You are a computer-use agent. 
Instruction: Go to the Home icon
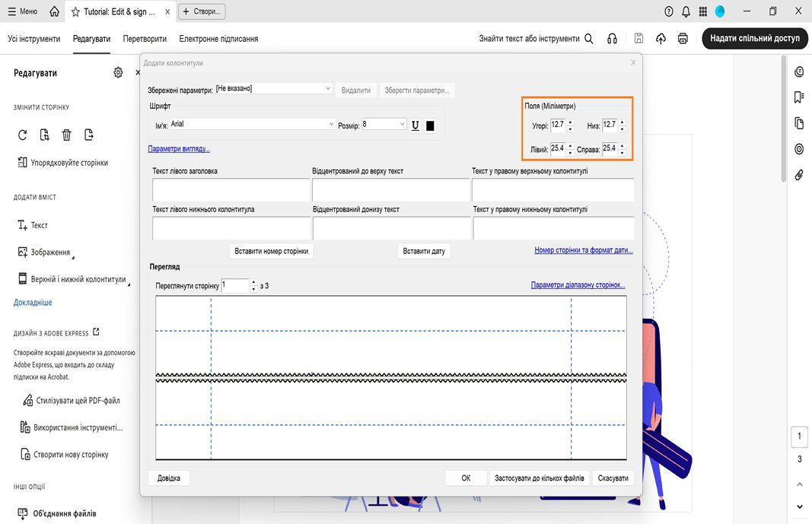(x=54, y=11)
